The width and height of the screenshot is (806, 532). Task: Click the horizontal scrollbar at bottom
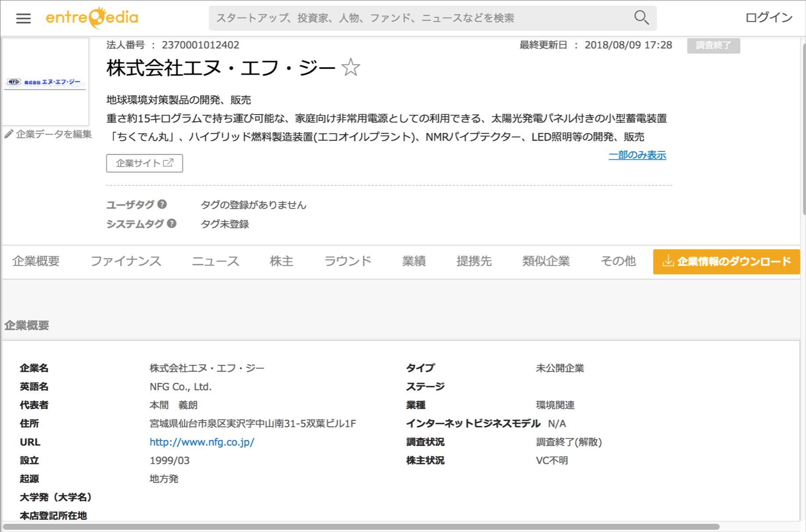360,526
